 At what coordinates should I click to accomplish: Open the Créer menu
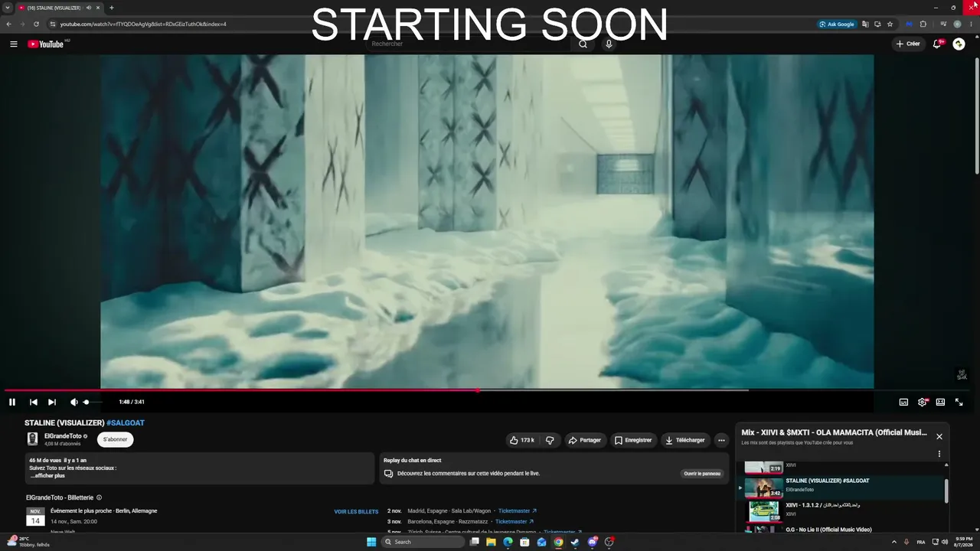click(908, 44)
